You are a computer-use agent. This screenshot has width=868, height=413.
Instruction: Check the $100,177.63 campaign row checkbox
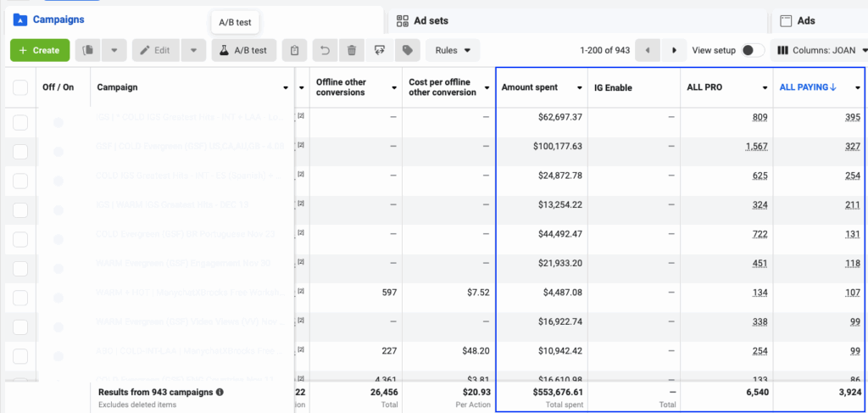[x=20, y=152]
